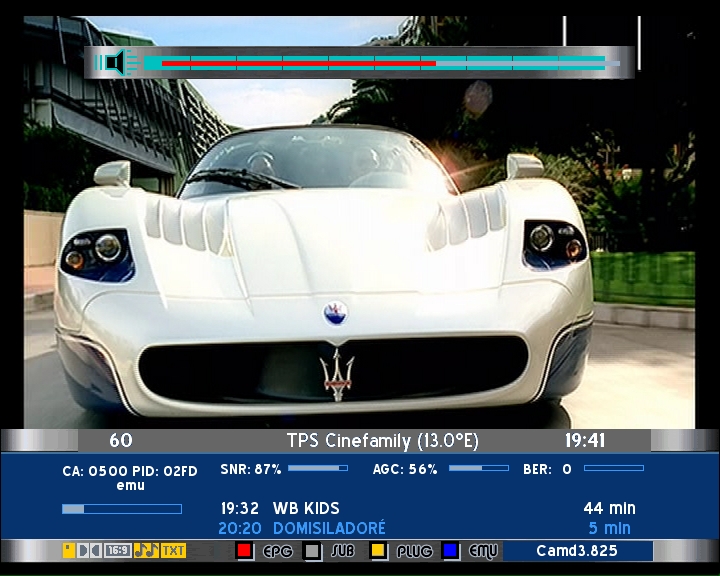The image size is (720, 576).
Task: Click the 16:9 aspect ratio indicator
Action: click(118, 550)
